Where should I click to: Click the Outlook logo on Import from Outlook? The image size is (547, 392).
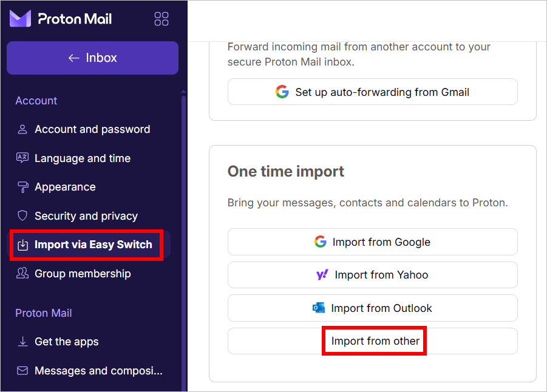click(x=318, y=308)
